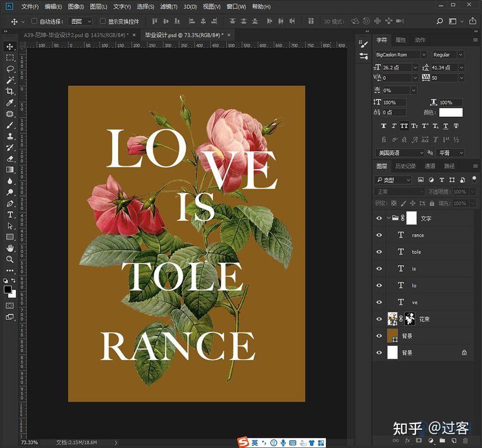Activate the Pen tool

10,203
